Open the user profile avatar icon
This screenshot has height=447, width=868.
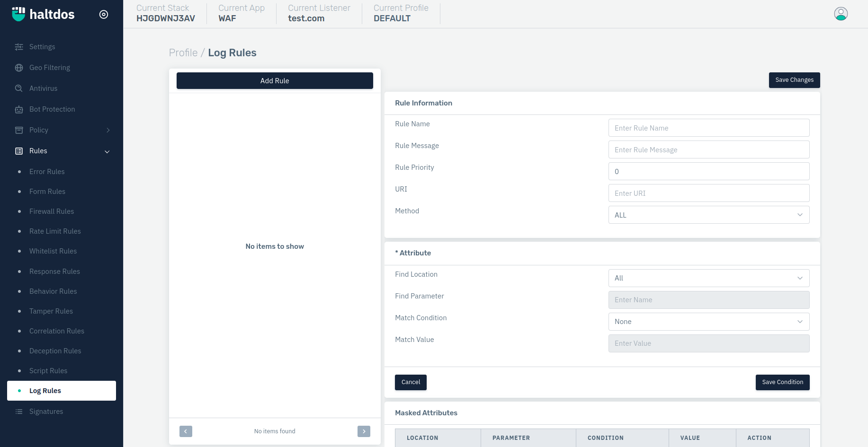(841, 14)
